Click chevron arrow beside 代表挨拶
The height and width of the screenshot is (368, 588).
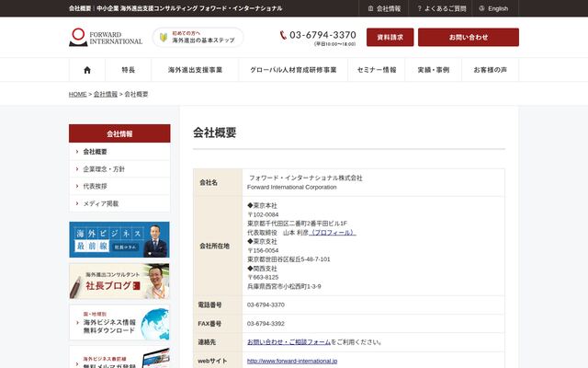tap(77, 186)
